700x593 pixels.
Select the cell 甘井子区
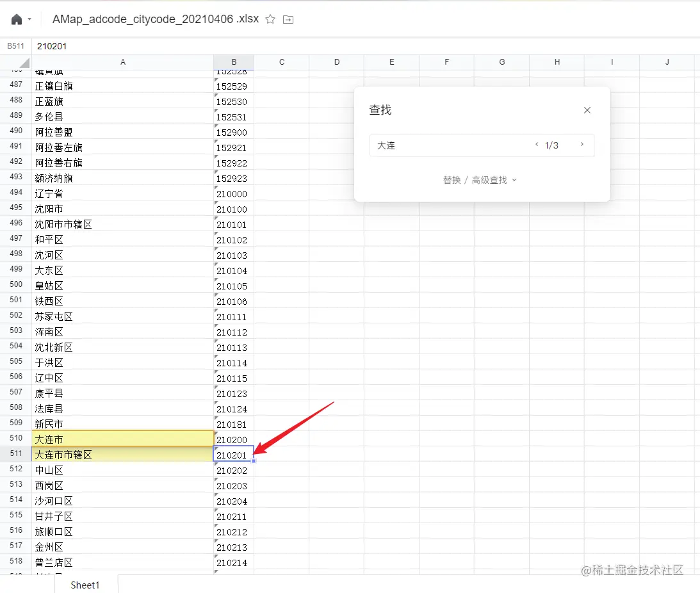coord(123,516)
